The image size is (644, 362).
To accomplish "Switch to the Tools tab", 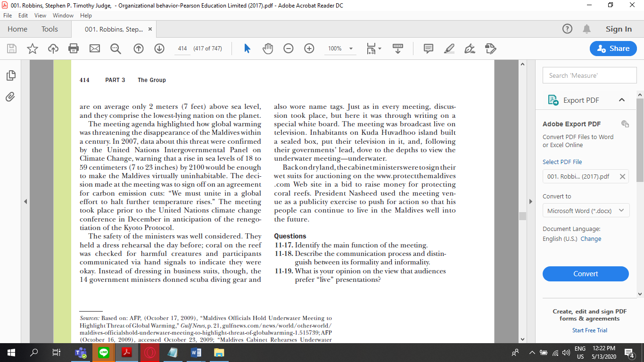I will click(50, 29).
